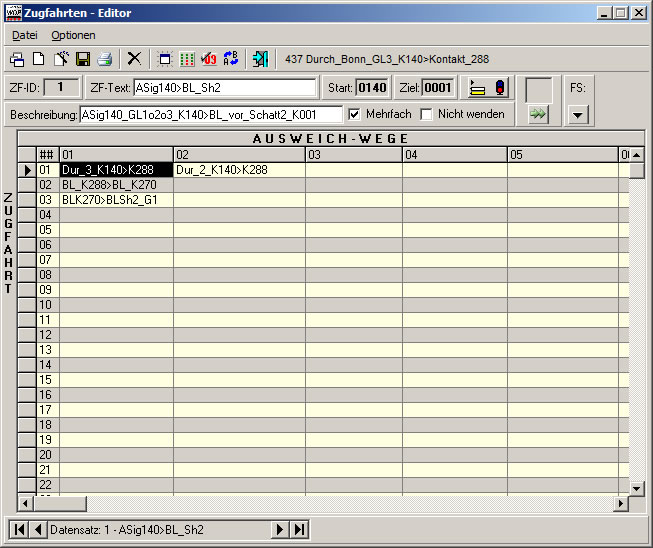Click the Ziel field showing 0001
This screenshot has width=653, height=548.
click(x=438, y=88)
